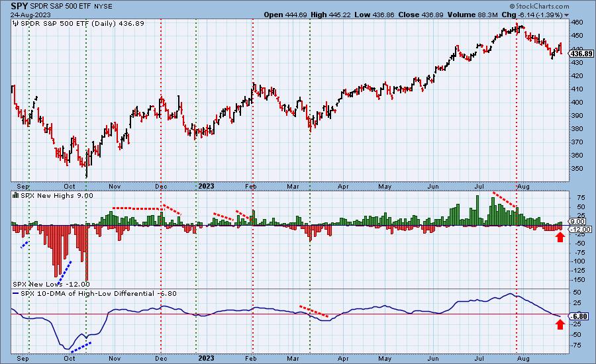Click the 380 price axis label
Screen dimensions: 596x364
pos(577,129)
